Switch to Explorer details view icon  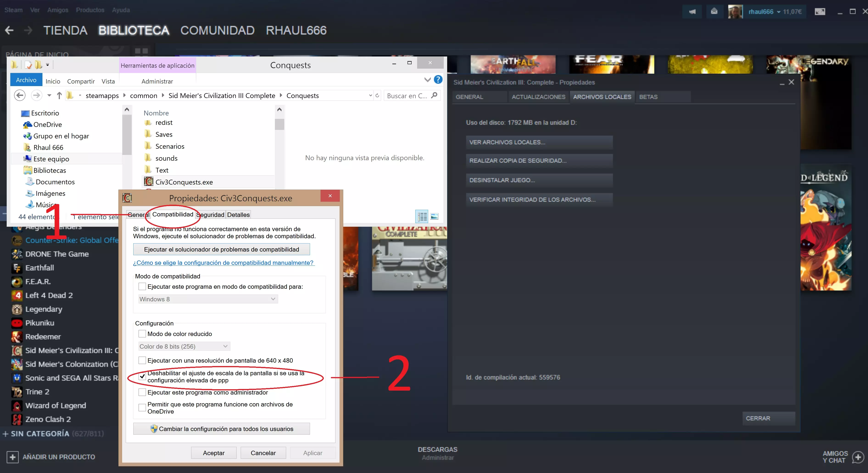tap(422, 216)
